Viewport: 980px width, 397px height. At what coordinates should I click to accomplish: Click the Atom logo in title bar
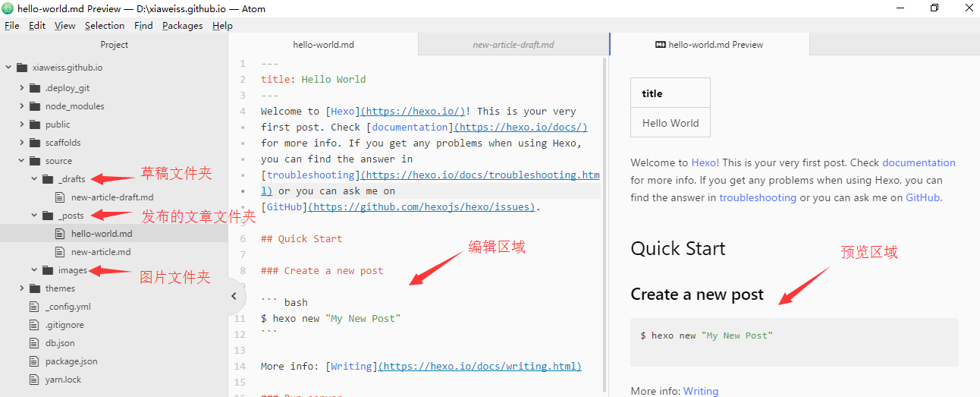pos(9,8)
